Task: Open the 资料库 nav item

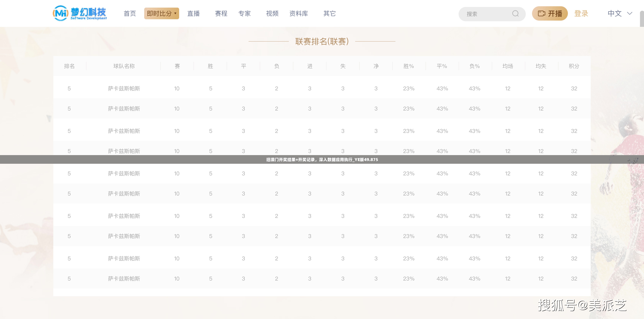Action: point(299,13)
